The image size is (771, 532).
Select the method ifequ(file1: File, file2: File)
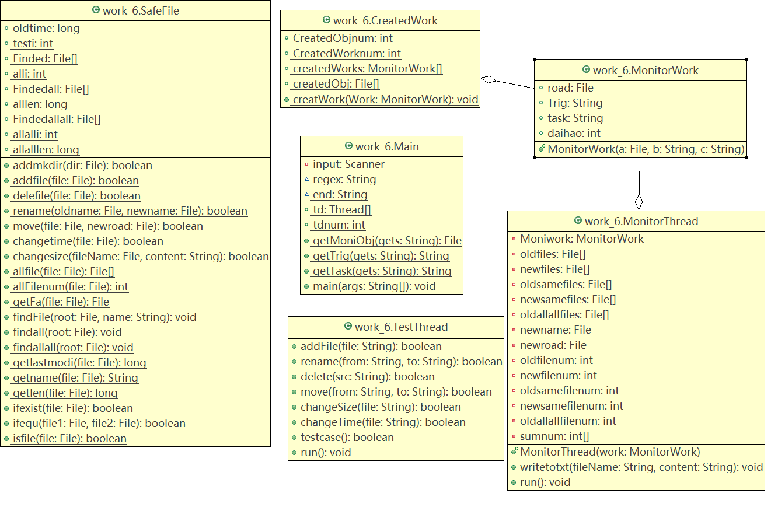tap(99, 423)
